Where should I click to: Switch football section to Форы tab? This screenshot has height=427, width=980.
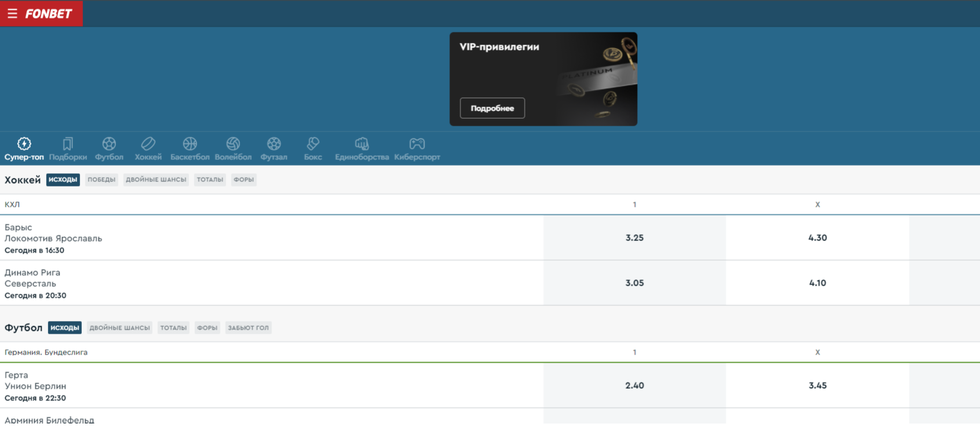[207, 327]
